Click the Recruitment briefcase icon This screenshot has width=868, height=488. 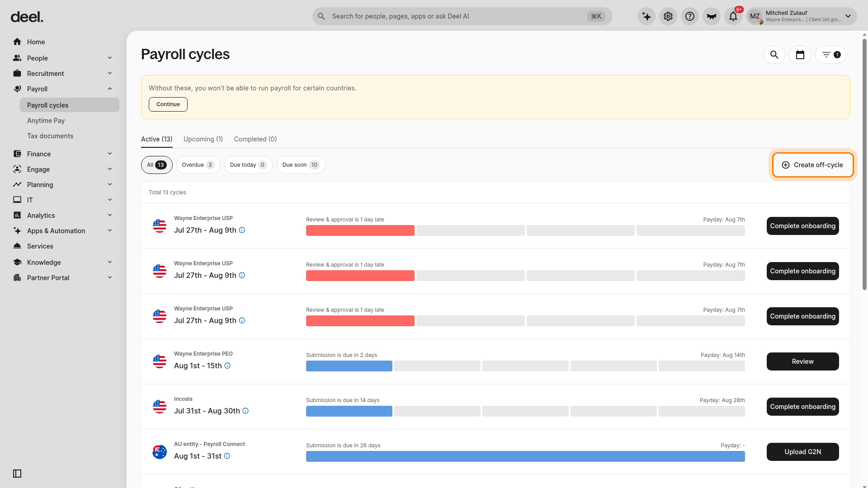[17, 73]
